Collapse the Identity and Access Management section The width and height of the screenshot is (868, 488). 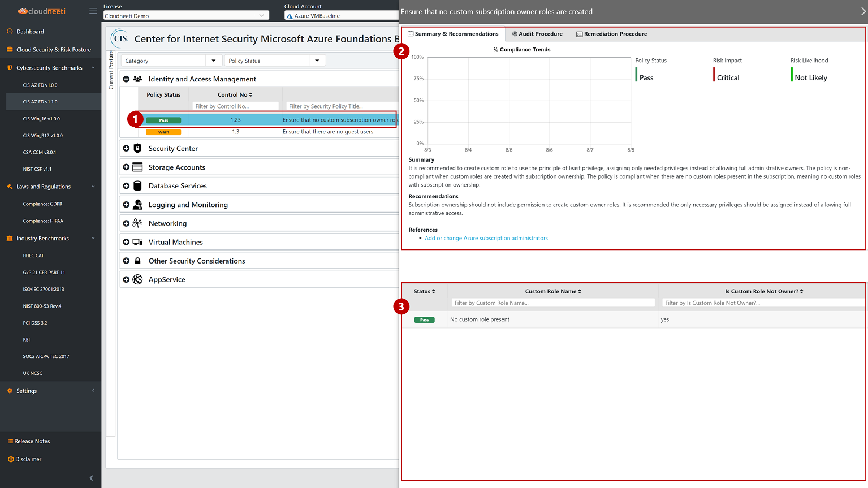click(126, 79)
